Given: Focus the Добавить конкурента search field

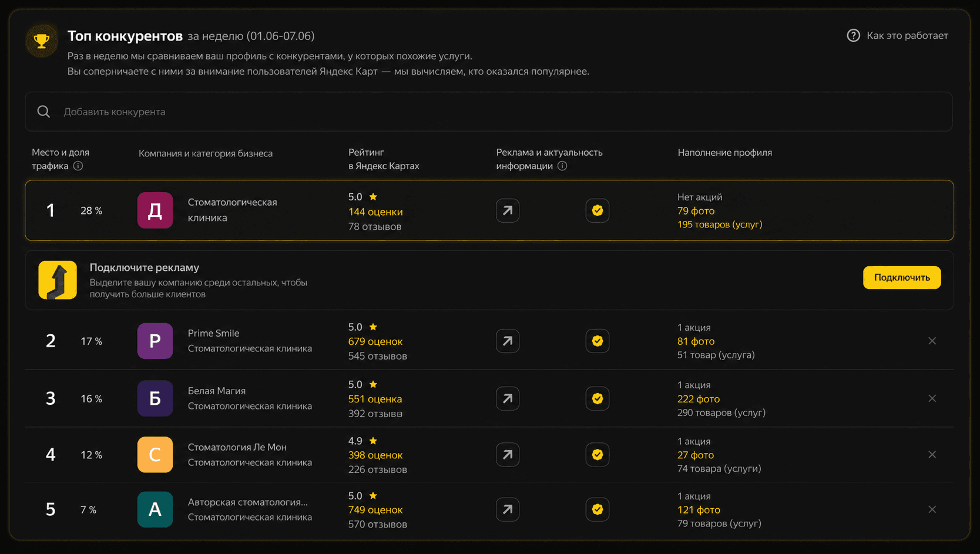Looking at the screenshot, I should pos(488,112).
